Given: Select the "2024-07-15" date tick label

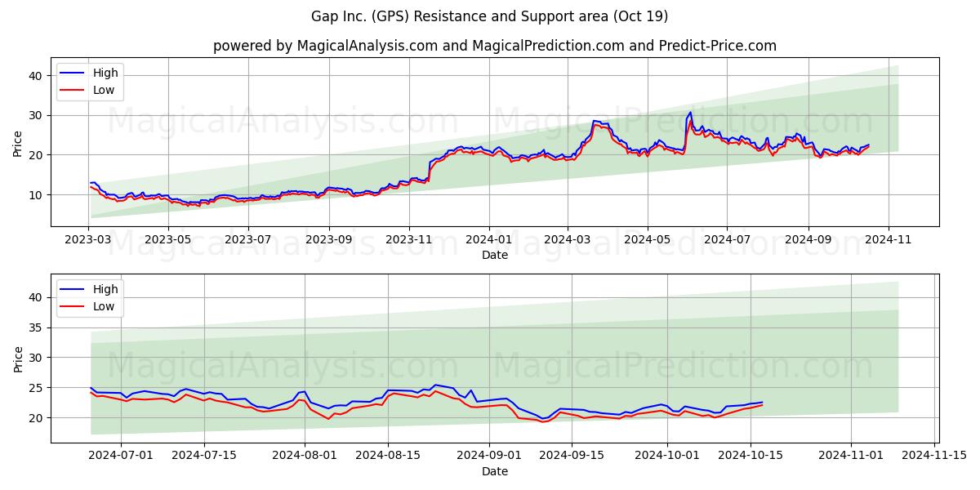Looking at the screenshot, I should 203,457.
